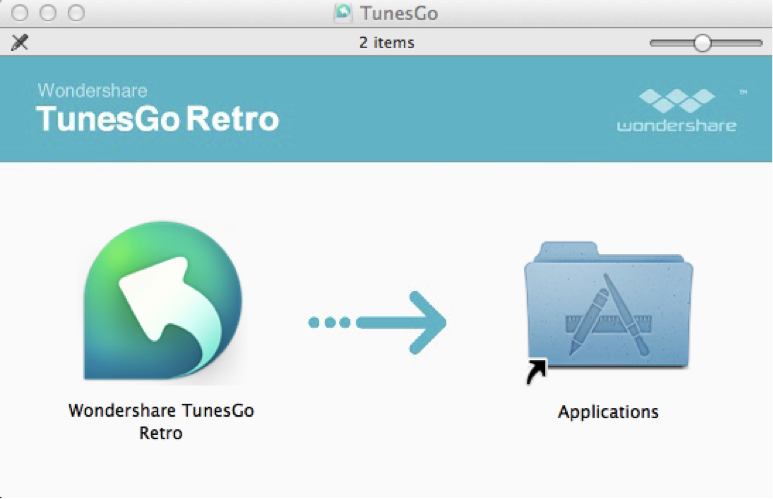Click the "Wondershare TunesGo Retro" file label
773x499 pixels.
point(161,422)
